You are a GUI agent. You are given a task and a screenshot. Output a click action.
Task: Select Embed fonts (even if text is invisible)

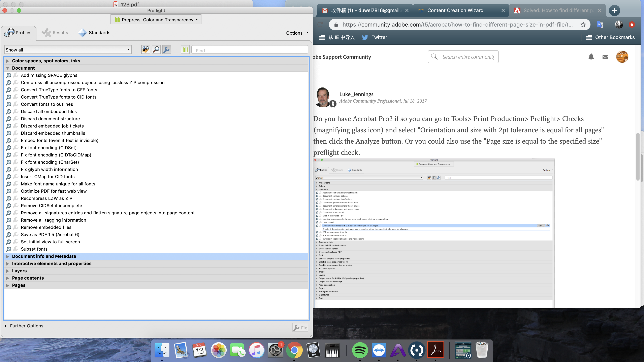click(x=60, y=140)
